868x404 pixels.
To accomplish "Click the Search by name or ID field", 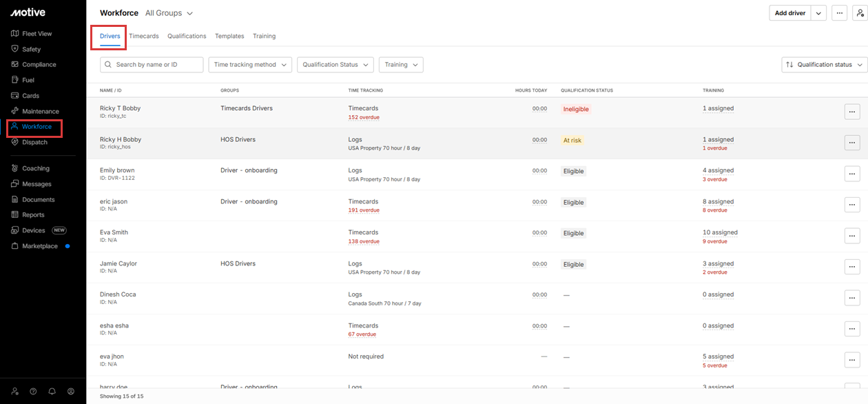I will point(157,65).
